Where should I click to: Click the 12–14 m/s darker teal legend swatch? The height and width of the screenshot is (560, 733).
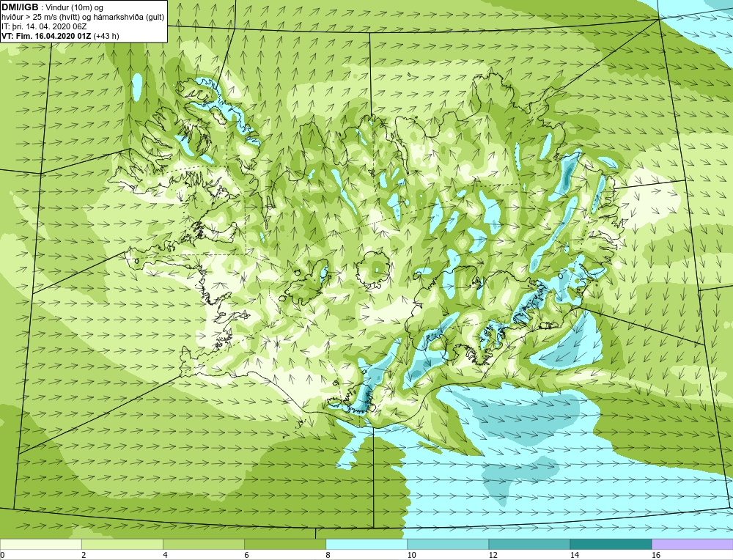(x=528, y=544)
